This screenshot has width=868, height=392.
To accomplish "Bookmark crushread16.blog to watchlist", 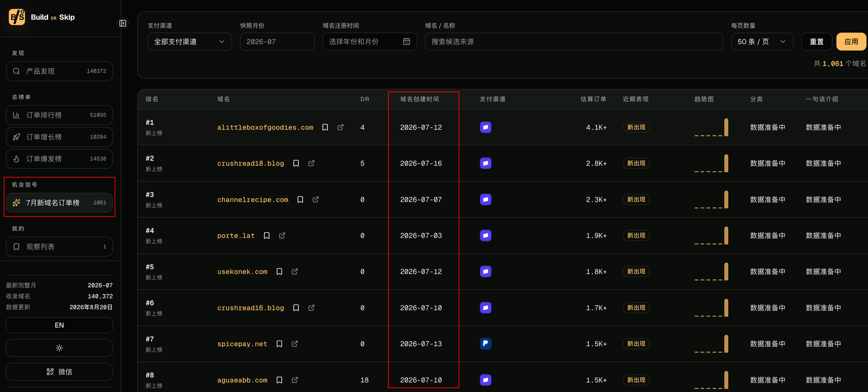I will click(296, 308).
